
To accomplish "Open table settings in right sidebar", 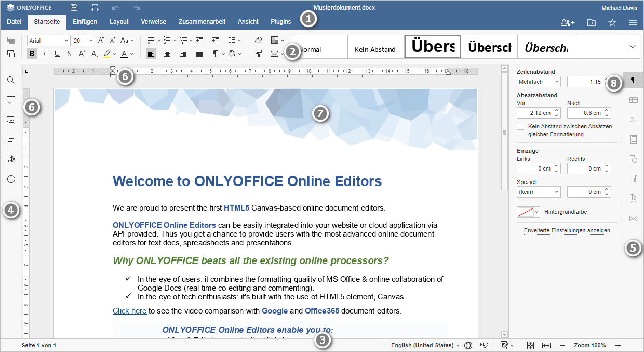I will 633,100.
